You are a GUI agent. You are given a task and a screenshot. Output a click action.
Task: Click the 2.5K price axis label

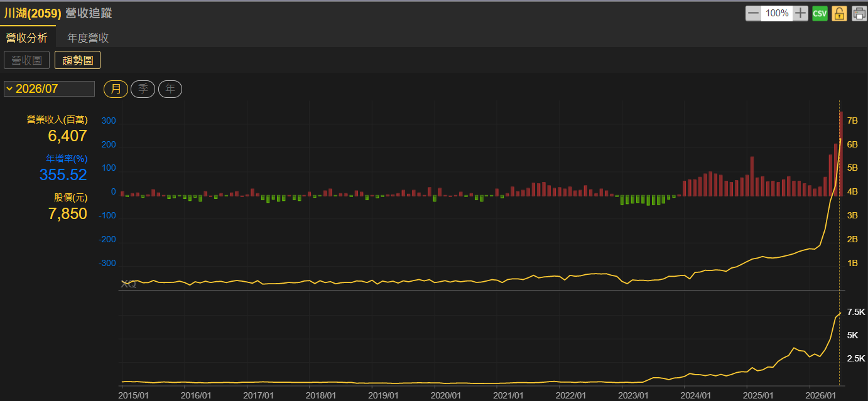[856, 358]
